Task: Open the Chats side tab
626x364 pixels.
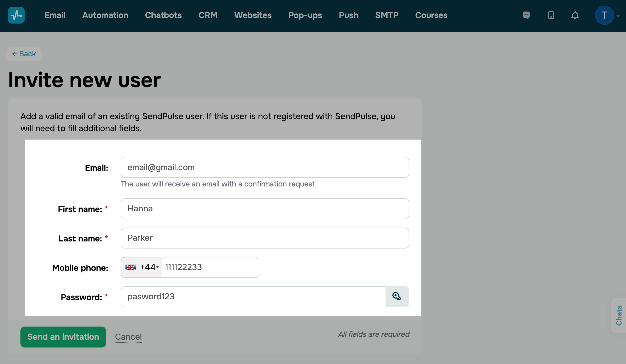Action: pyautogui.click(x=619, y=315)
